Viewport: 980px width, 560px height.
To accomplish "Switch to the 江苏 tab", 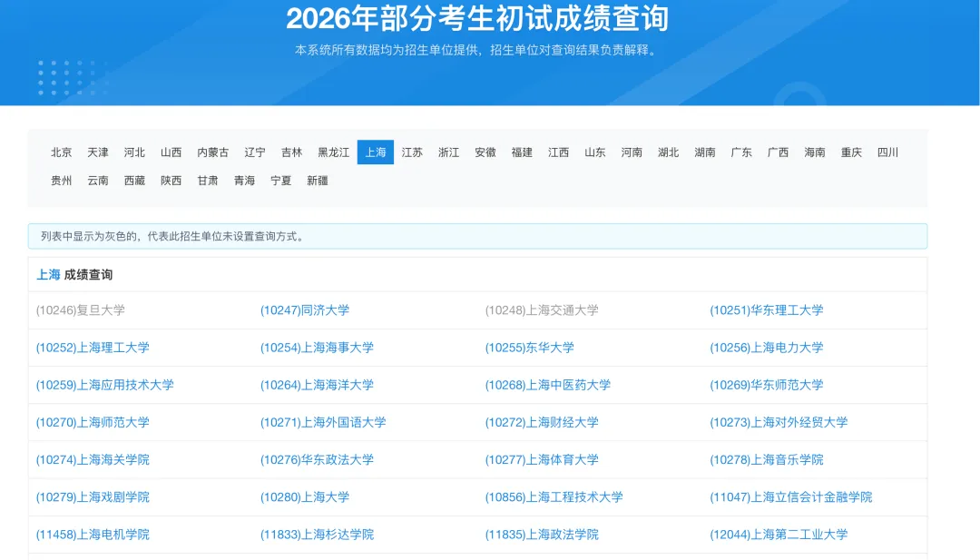I will [x=412, y=152].
